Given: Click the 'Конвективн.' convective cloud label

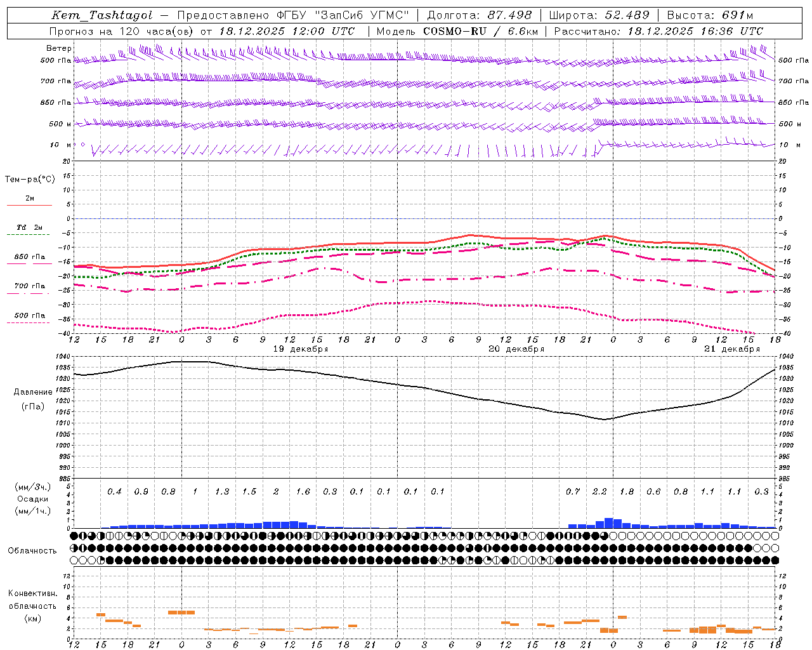Looking at the screenshot, I should click(x=32, y=594).
